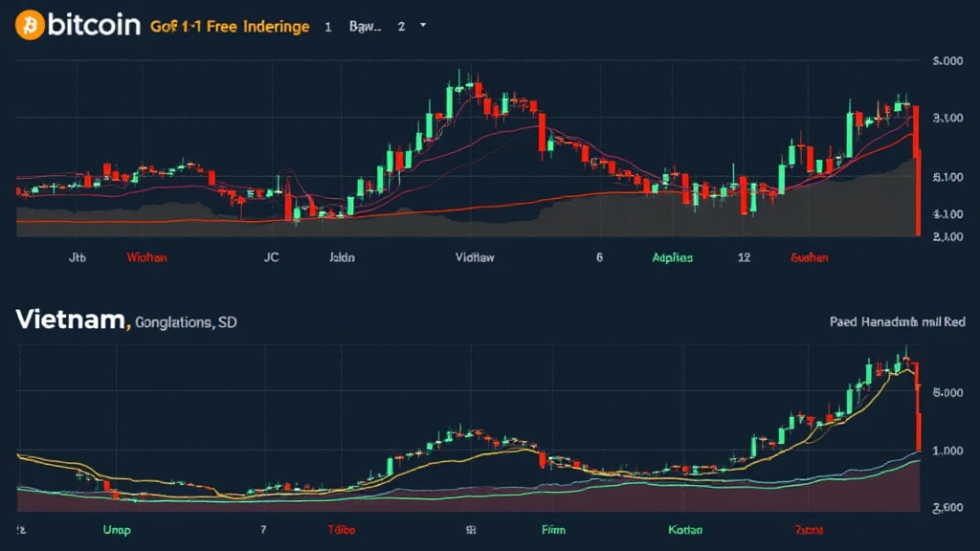Screen dimensions: 980x551
Task: Click the green 'Unap' axis label
Action: [x=117, y=530]
